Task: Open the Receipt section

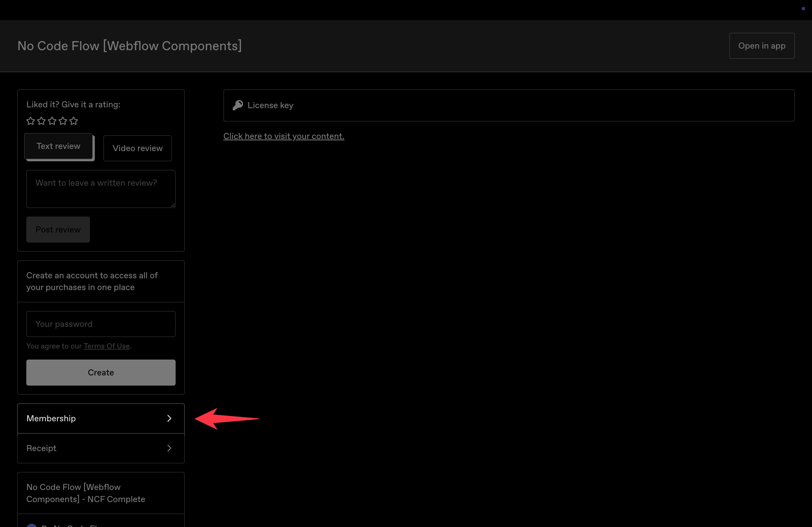Action: point(101,448)
